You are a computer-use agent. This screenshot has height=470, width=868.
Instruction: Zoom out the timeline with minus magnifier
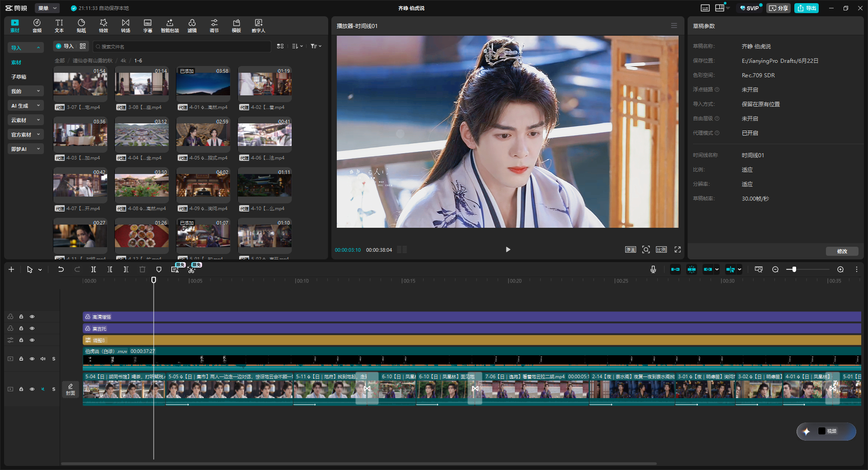tap(775, 269)
